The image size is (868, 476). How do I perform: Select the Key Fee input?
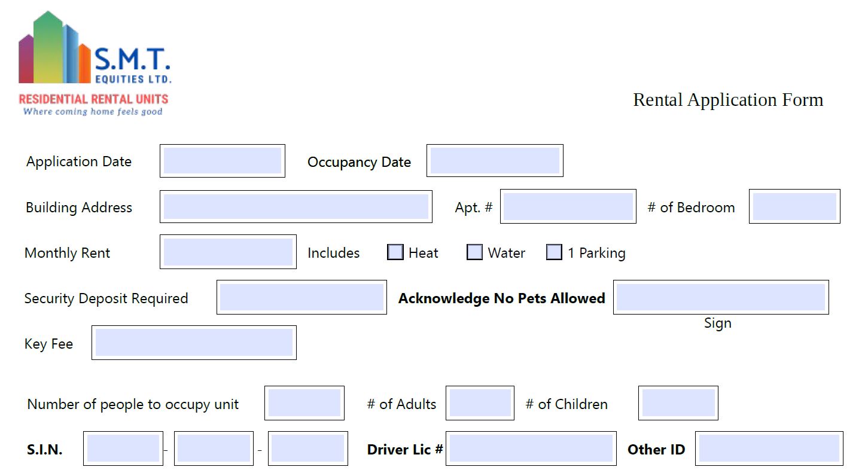(x=194, y=343)
